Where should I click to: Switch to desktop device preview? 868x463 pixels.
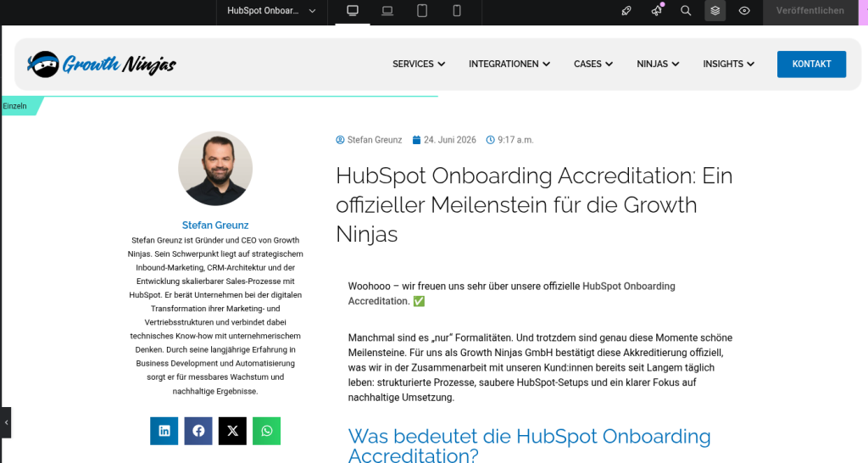353,10
